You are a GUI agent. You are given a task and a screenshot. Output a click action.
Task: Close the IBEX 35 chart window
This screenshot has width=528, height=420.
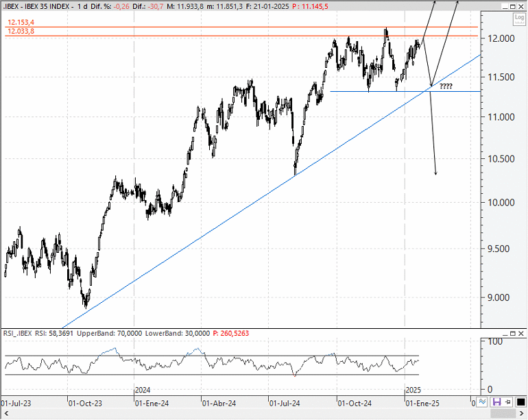tap(521, 6)
